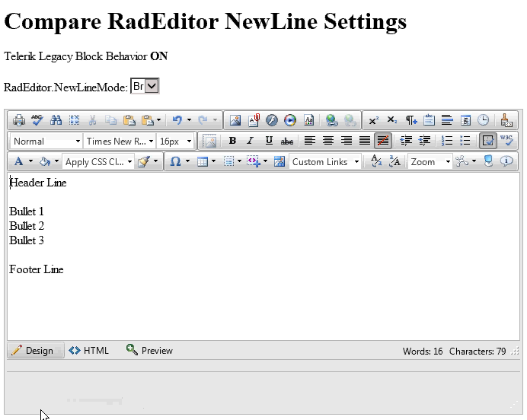Screen dimensions: 527x420
Task: Open the Document Manager paperclip icon
Action: coord(254,120)
